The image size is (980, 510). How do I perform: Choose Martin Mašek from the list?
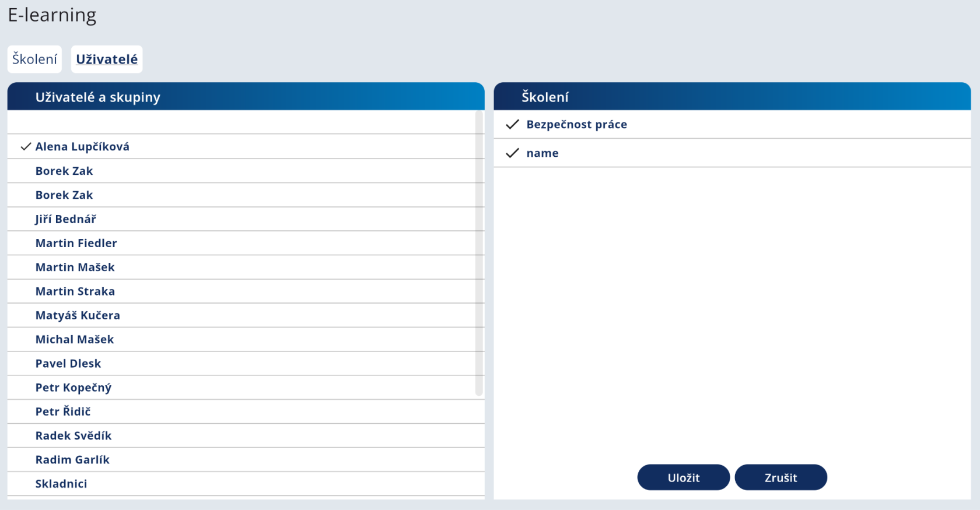(75, 268)
